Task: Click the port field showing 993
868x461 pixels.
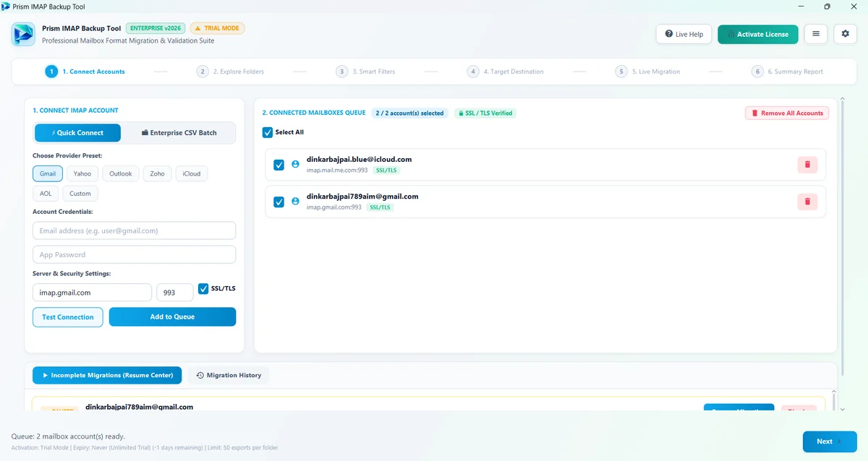Action: point(175,293)
